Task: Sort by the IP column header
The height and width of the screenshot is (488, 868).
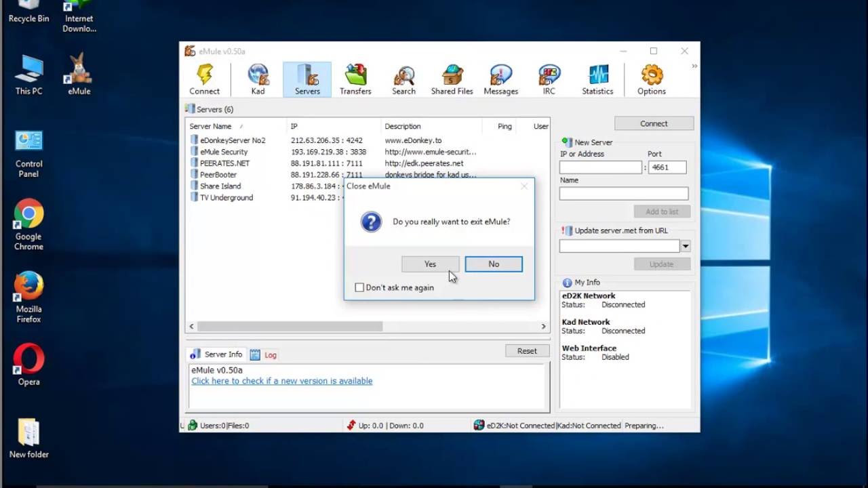Action: pyautogui.click(x=334, y=126)
